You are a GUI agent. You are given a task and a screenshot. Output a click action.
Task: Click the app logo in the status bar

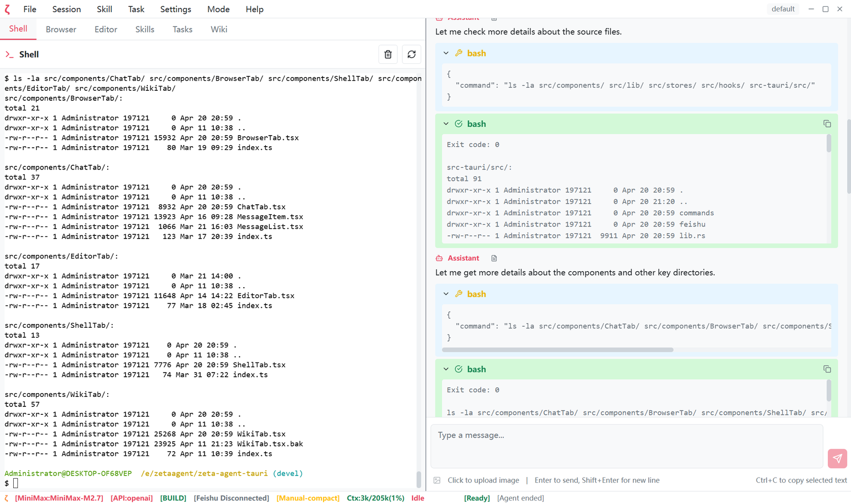point(7,498)
